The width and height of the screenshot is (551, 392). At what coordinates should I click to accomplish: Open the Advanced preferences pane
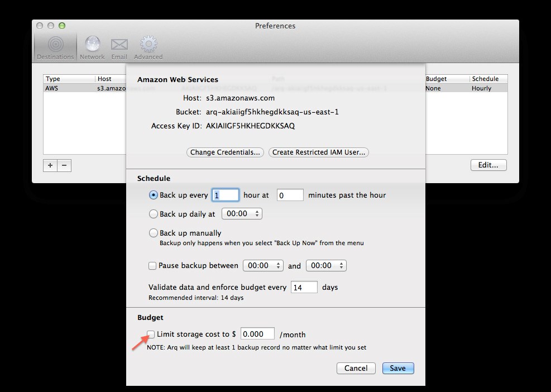pyautogui.click(x=148, y=47)
